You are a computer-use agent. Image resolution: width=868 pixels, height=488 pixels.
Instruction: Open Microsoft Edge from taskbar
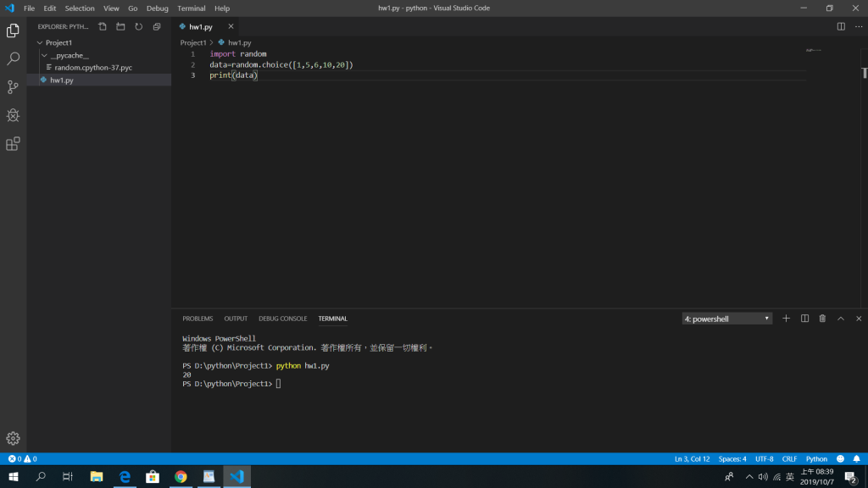click(125, 476)
